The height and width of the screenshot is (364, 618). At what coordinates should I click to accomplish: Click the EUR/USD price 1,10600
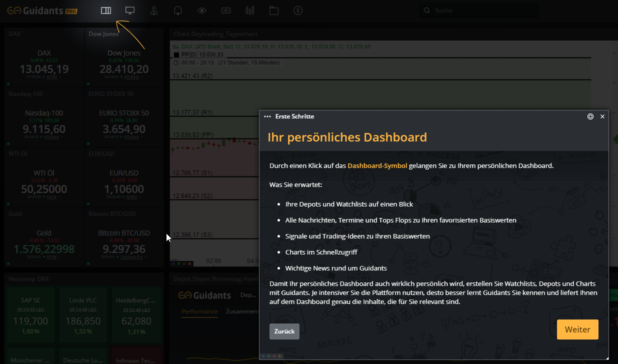tap(124, 189)
